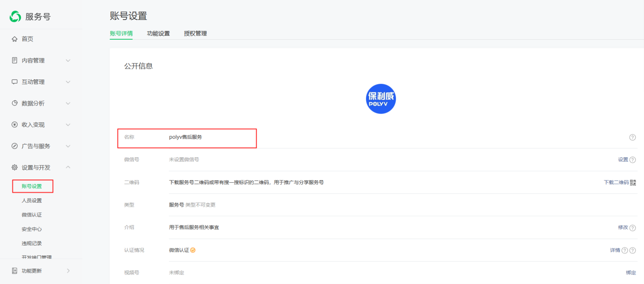Click the 未设置微信号 placeholder text
Viewport: 644px width, 284px height.
click(x=184, y=159)
